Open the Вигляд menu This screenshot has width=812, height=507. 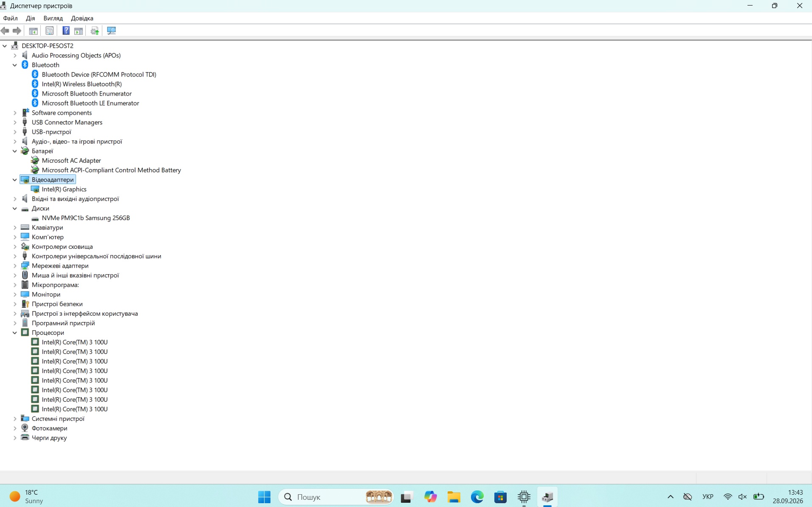point(53,18)
